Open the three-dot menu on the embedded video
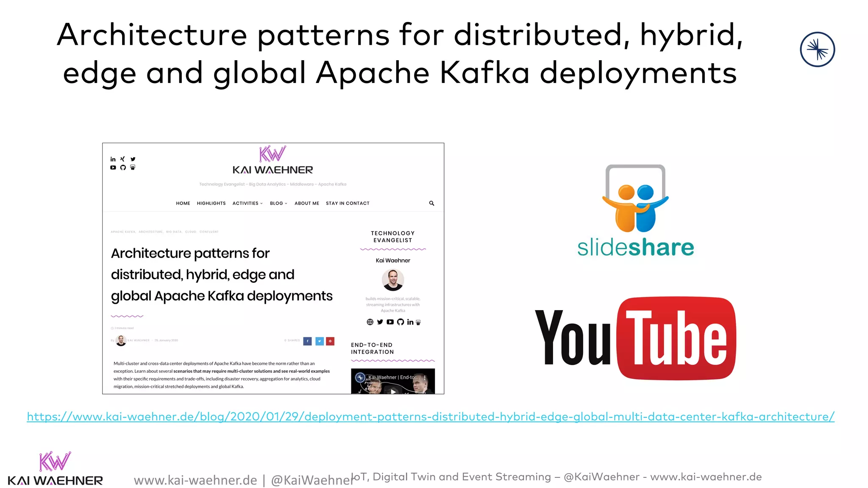 pyautogui.click(x=425, y=377)
